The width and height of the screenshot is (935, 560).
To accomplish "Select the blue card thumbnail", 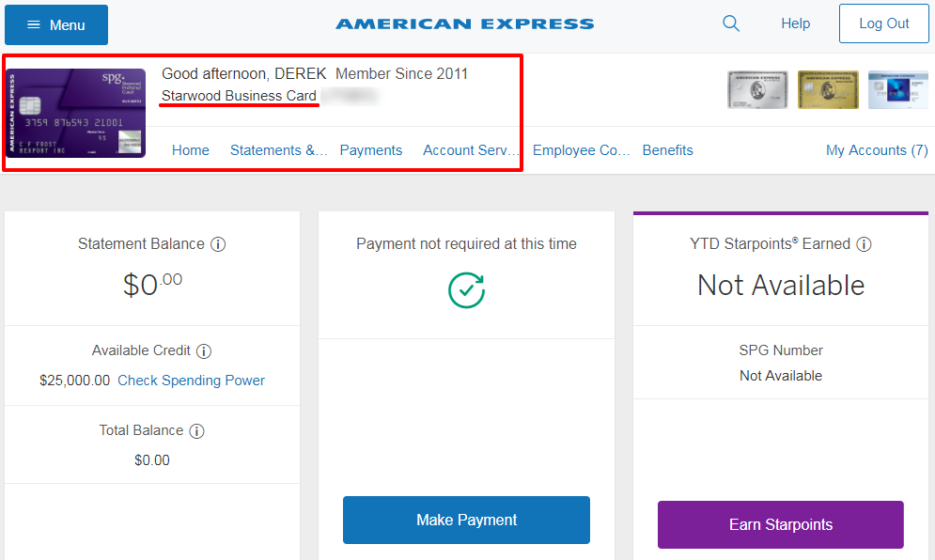I will [x=898, y=89].
